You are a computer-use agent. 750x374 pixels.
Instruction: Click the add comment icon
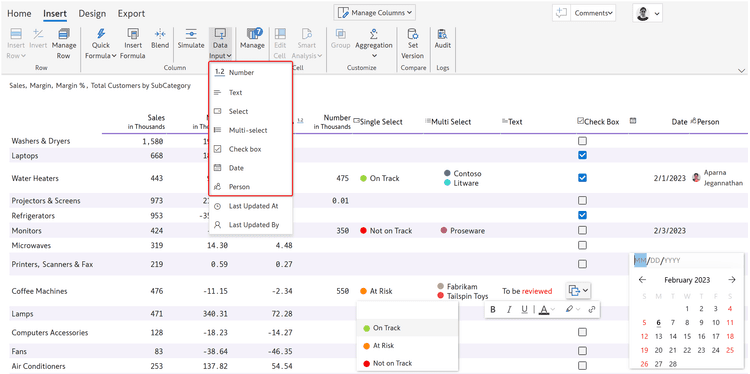tap(561, 13)
